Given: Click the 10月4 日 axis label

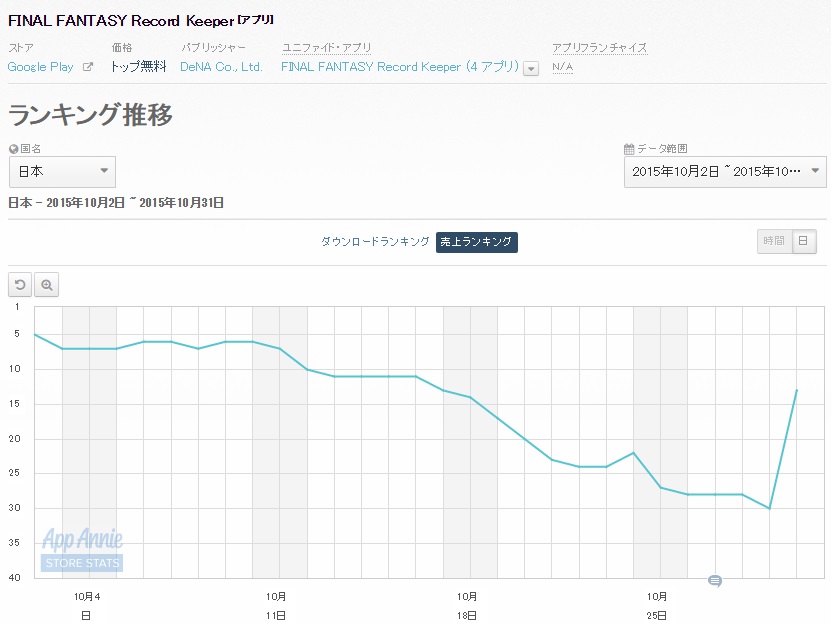Looking at the screenshot, I should [87, 606].
